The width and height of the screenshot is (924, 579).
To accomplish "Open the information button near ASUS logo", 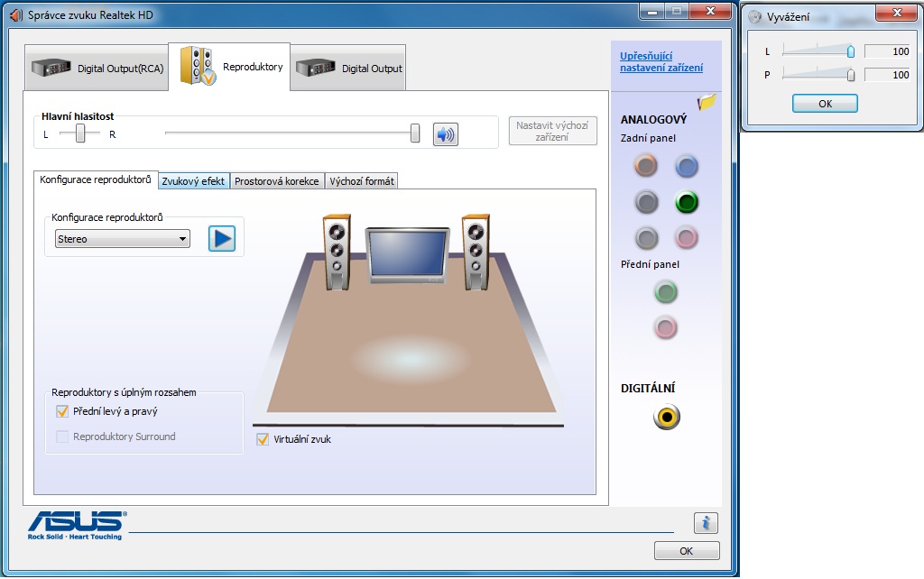I will 706,523.
